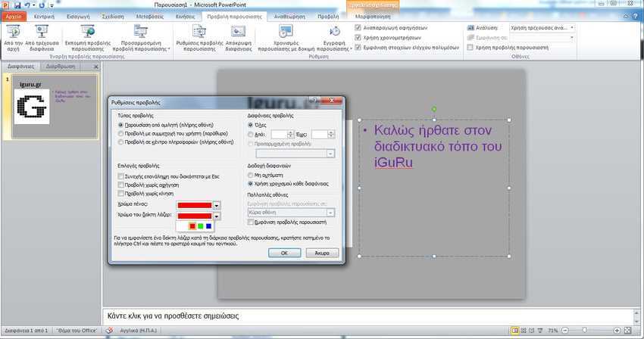Click the save icon in quick access toolbar
Viewport: 644px width, 339px height.
(17, 5)
